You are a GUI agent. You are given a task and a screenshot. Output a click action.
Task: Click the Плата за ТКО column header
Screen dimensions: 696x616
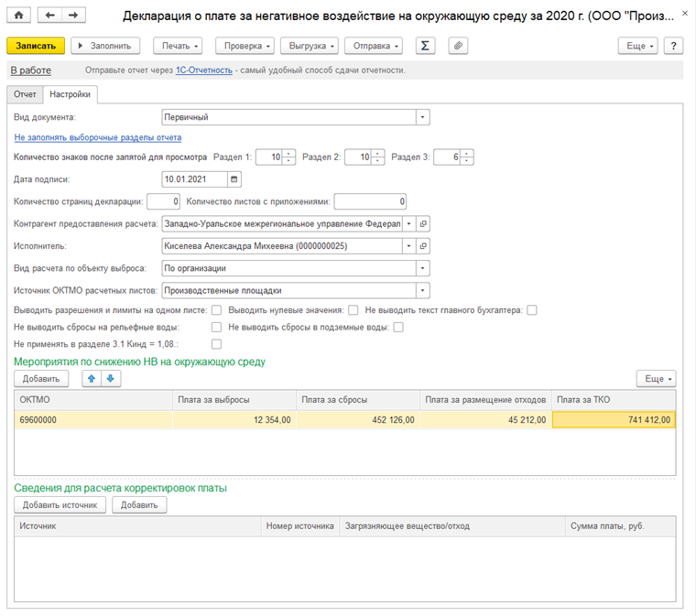pyautogui.click(x=614, y=400)
